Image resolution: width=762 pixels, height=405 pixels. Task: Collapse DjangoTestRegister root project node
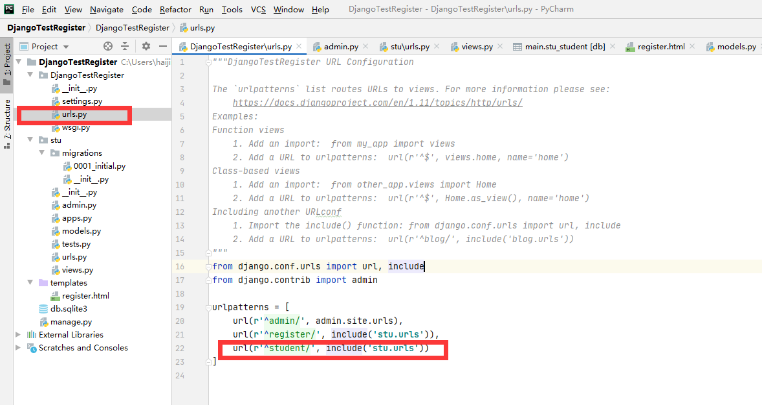[x=19, y=62]
